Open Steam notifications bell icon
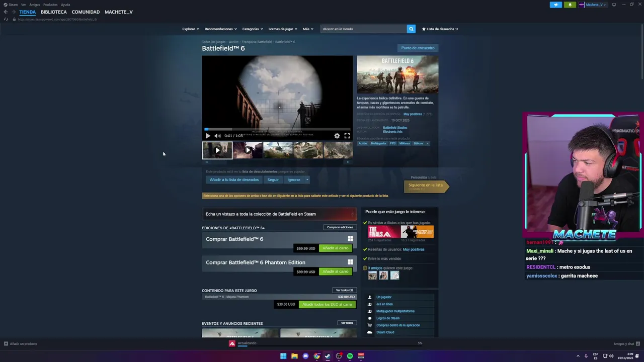 [x=570, y=5]
